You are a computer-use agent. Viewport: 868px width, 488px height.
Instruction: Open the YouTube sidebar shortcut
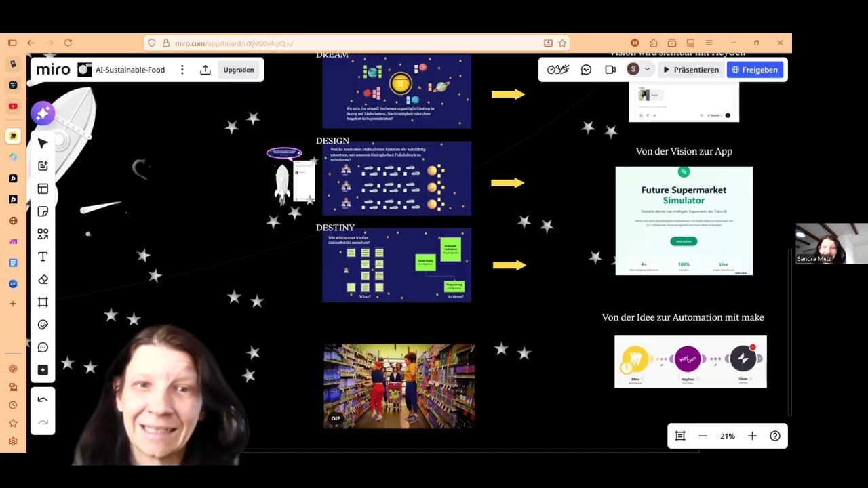[x=13, y=106]
